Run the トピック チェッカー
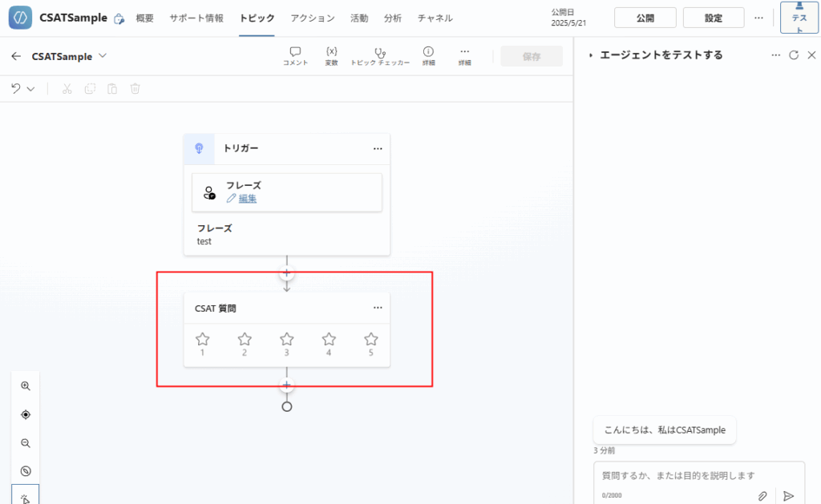This screenshot has height=504, width=821. point(380,56)
